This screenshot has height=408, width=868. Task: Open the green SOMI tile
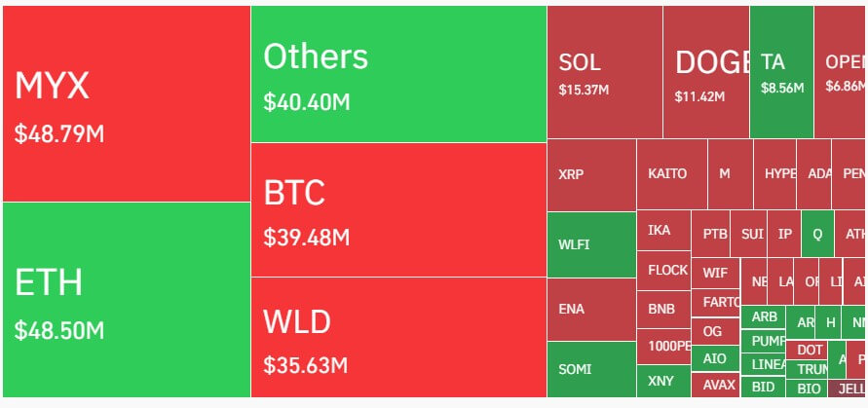(591, 369)
